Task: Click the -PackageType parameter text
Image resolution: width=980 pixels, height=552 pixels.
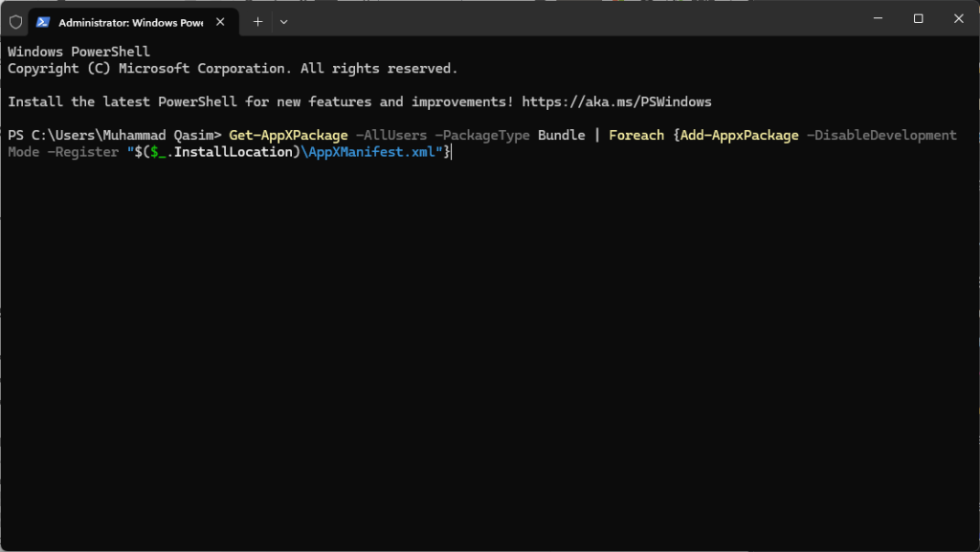Action: 481,135
